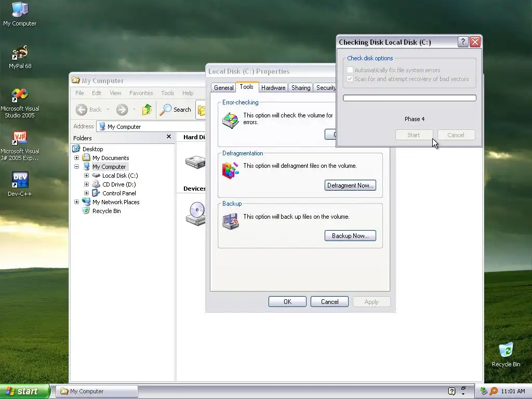532x399 pixels.
Task: Open the Recycle Bin desktop icon
Action: tap(506, 355)
